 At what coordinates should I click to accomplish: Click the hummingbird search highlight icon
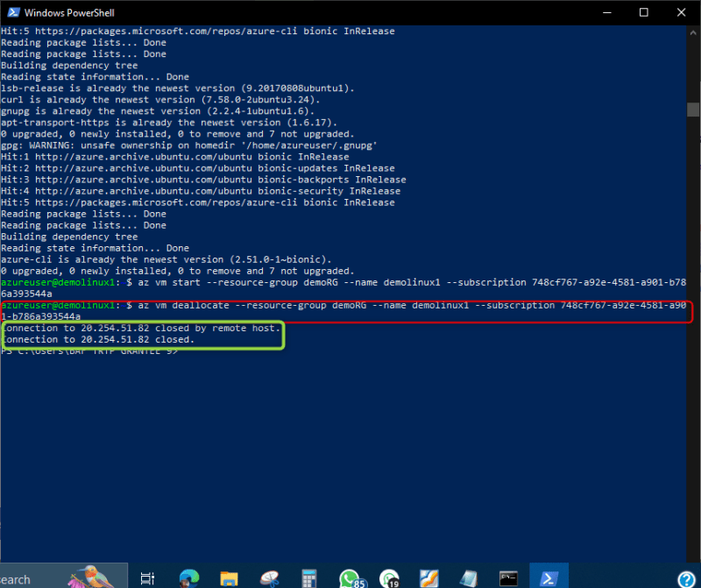click(x=92, y=577)
